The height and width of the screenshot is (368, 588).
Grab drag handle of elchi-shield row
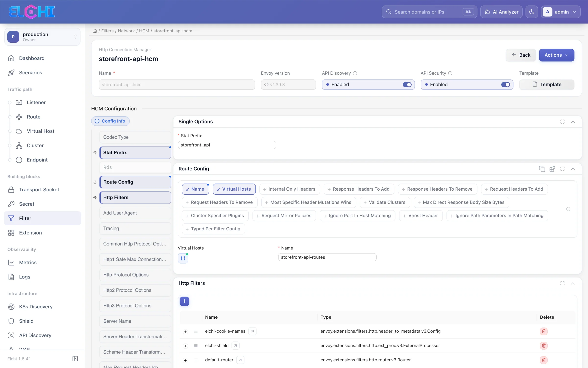[x=196, y=346]
